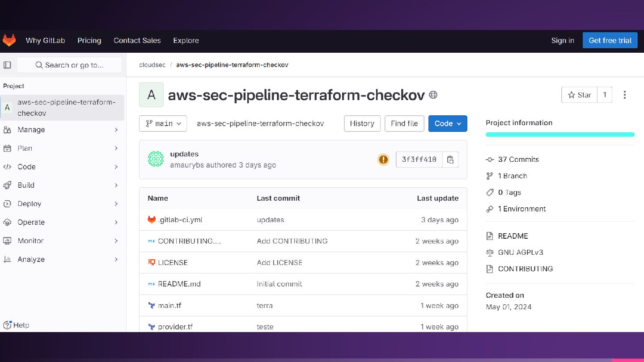Expand the Manage section chevron
The height and width of the screenshot is (362, 644).
(x=116, y=130)
